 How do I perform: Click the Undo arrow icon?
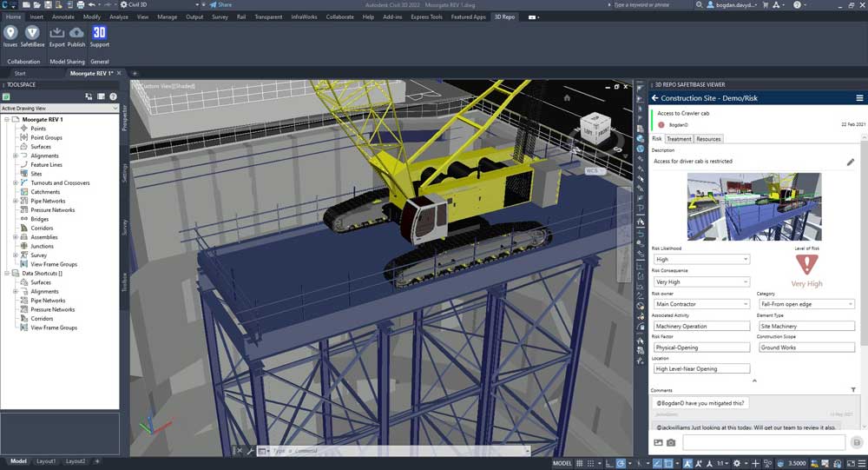[x=92, y=5]
